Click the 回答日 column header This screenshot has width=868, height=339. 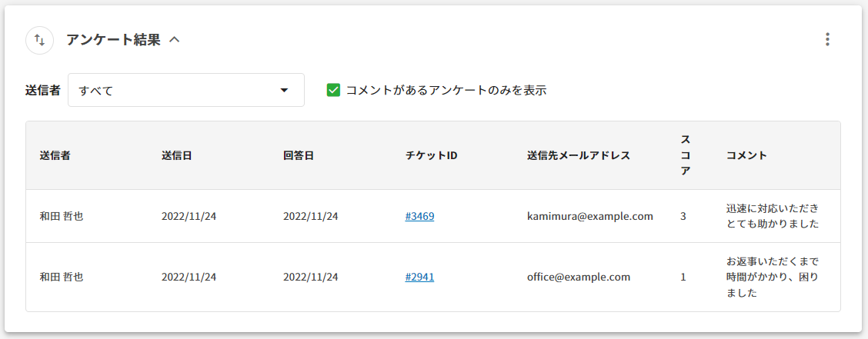tap(299, 155)
